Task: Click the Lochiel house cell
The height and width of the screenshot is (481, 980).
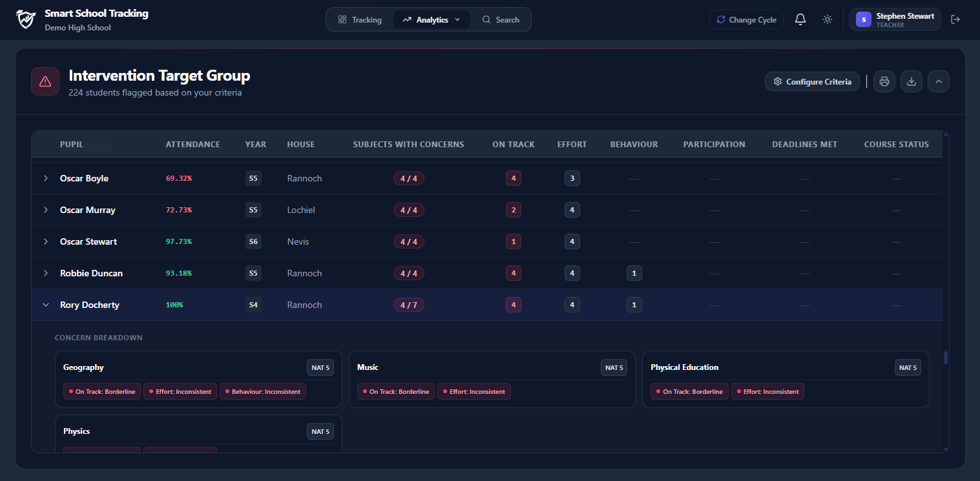Action: coord(301,210)
